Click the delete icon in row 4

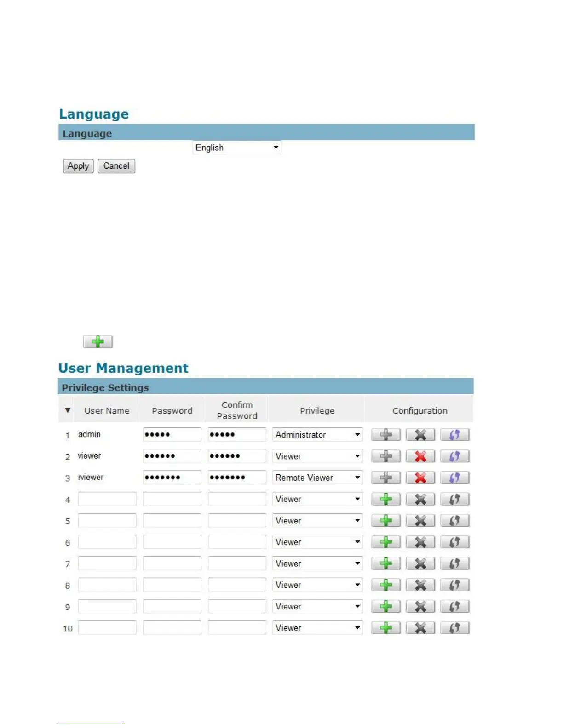tap(420, 499)
